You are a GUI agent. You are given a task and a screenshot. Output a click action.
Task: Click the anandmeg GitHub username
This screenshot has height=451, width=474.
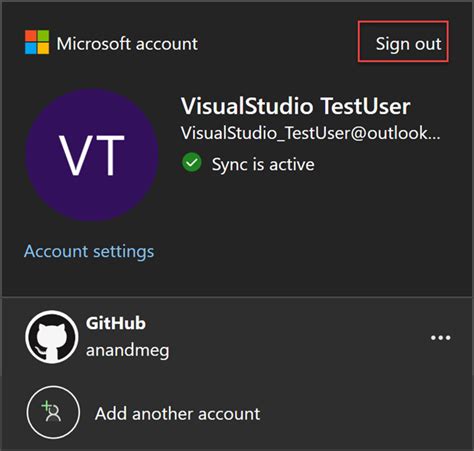pyautogui.click(x=127, y=351)
